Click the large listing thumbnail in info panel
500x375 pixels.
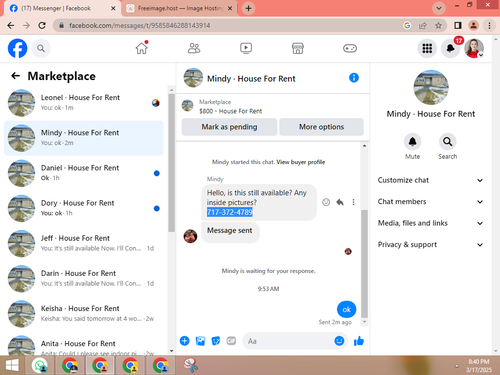[x=431, y=87]
